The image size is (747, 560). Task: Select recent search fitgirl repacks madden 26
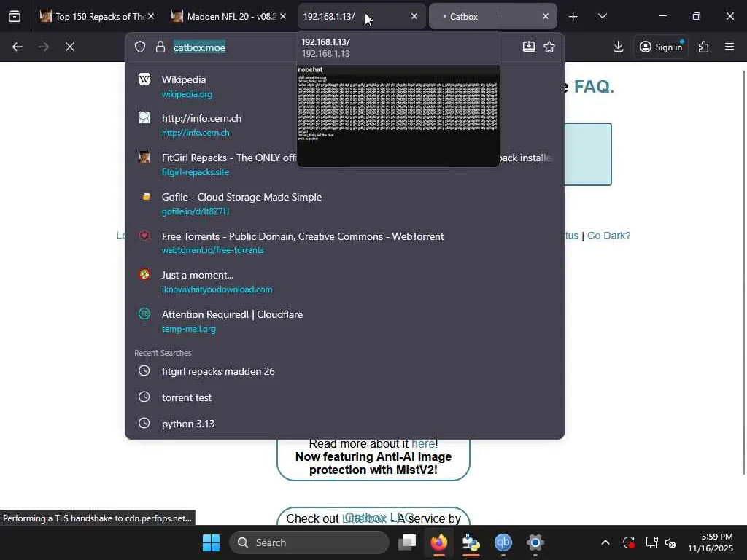[344, 371]
